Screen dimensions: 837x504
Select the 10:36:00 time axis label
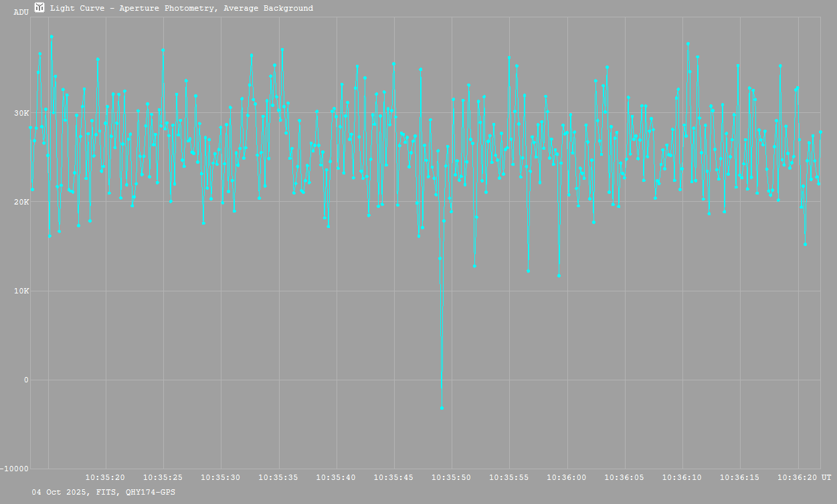(567, 477)
